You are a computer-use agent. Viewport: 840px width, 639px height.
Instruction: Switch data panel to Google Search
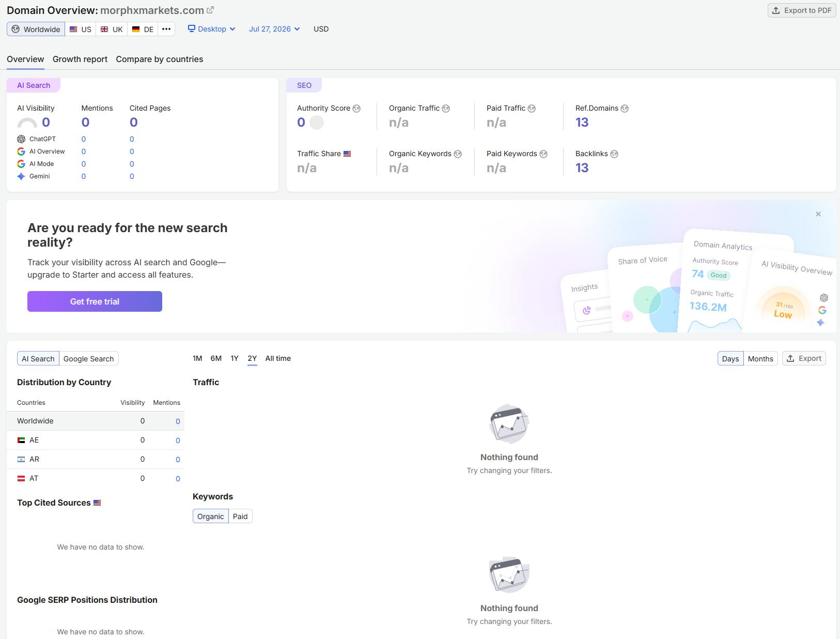coord(89,359)
